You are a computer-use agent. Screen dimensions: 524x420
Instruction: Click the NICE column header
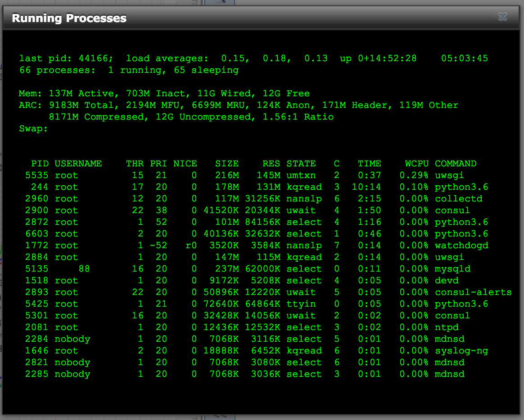point(185,164)
